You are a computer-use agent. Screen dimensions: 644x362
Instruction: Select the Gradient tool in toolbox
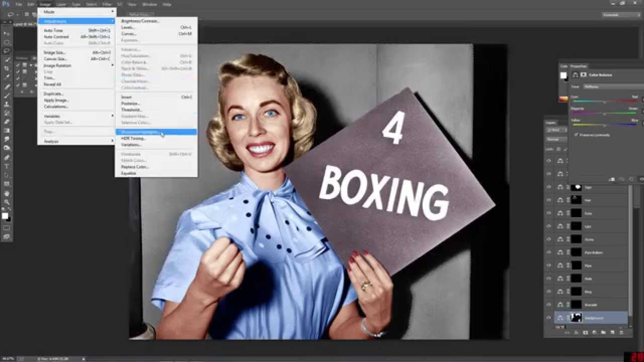coord(7,131)
